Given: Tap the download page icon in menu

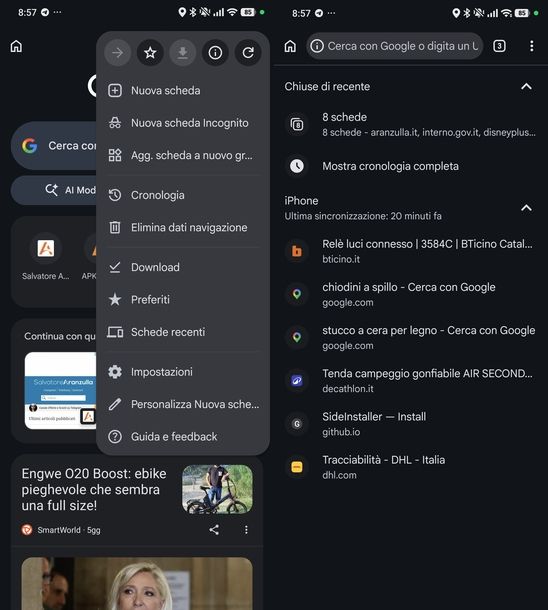Looking at the screenshot, I should point(182,53).
